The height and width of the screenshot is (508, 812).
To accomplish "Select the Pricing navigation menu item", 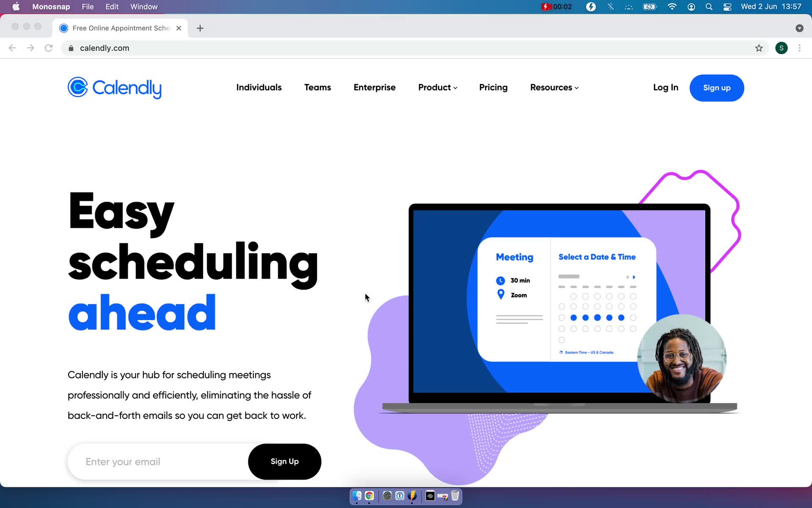I will (494, 87).
